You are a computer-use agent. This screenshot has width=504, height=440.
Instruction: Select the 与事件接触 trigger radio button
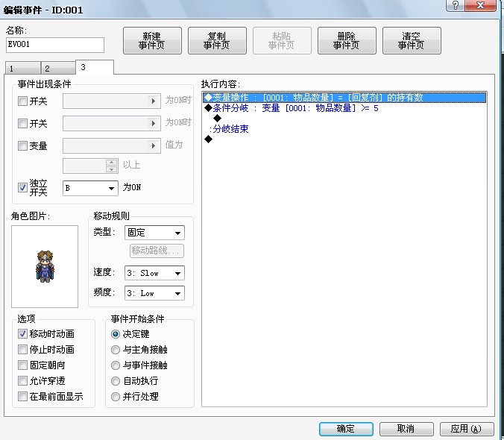tap(116, 365)
